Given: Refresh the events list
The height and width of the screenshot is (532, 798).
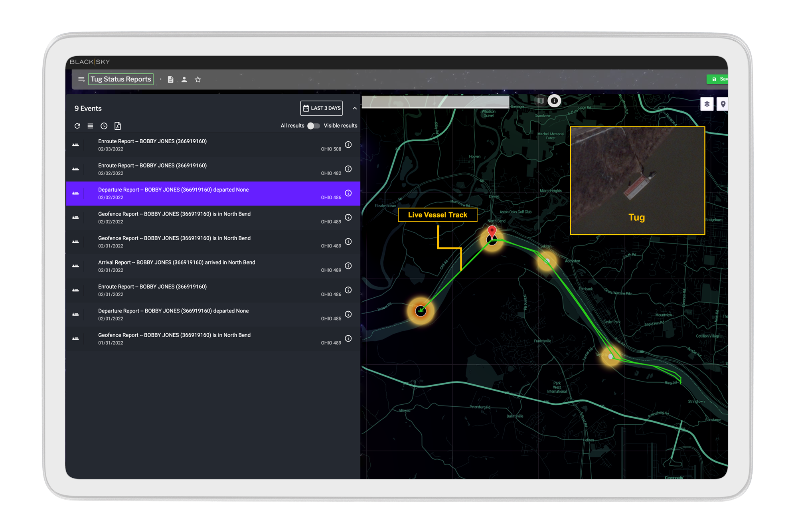Looking at the screenshot, I should (x=77, y=126).
